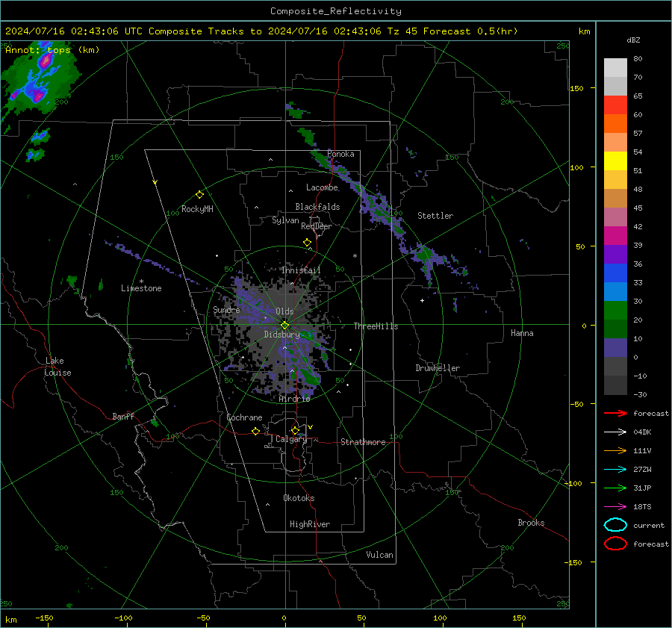Screen dimensions: 672x628
Task: Click the Ponoka city label
Action: (340, 154)
